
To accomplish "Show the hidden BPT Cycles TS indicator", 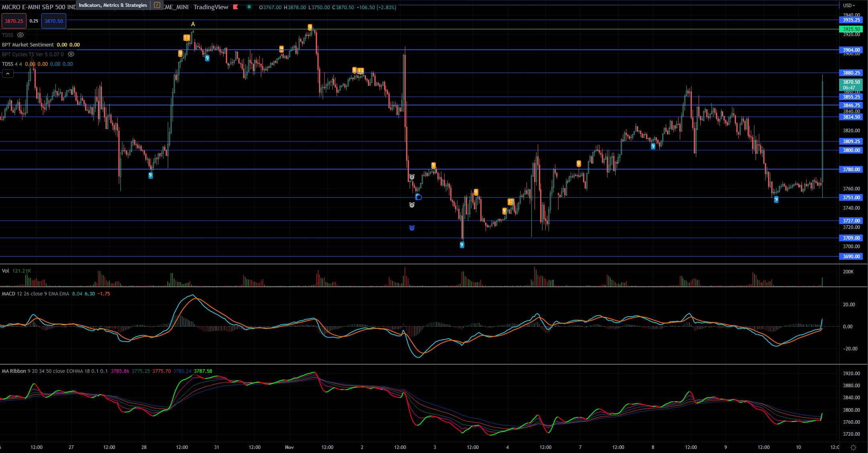I will [71, 55].
